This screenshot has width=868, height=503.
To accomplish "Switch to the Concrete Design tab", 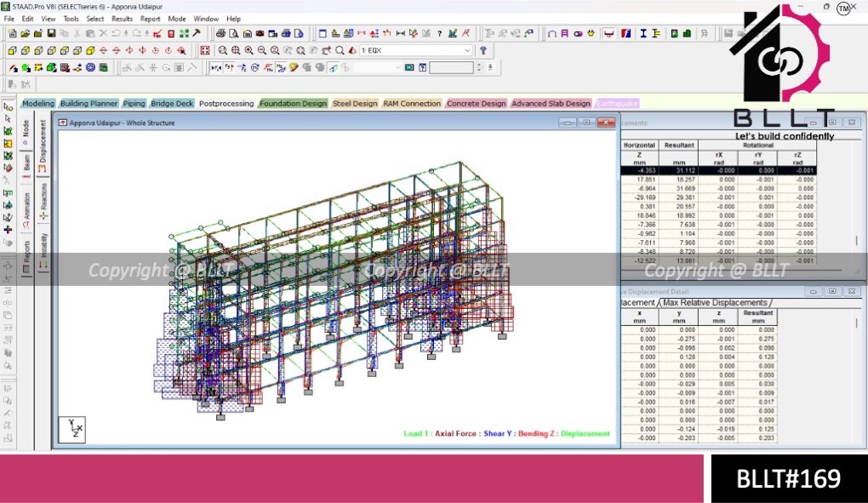I will point(476,104).
